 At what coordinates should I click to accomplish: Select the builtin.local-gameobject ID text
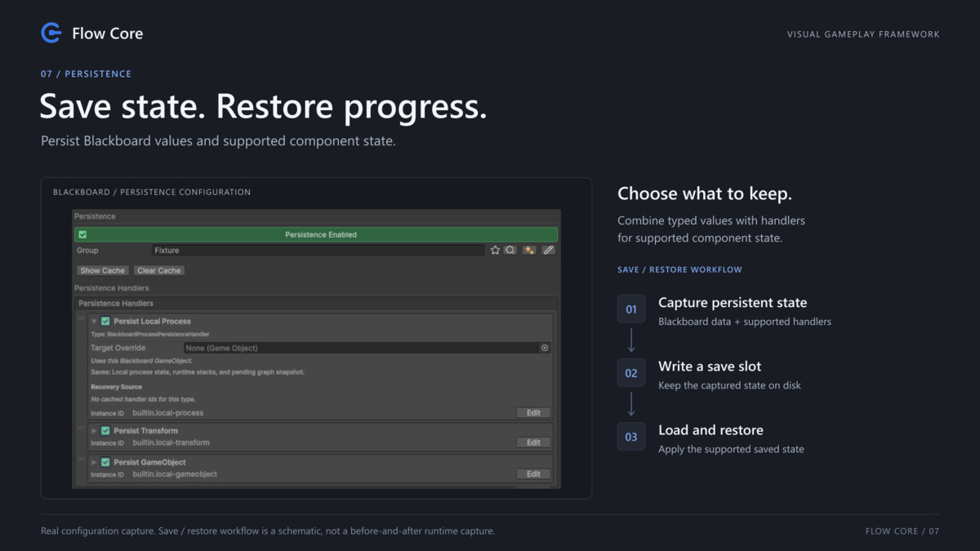[175, 474]
